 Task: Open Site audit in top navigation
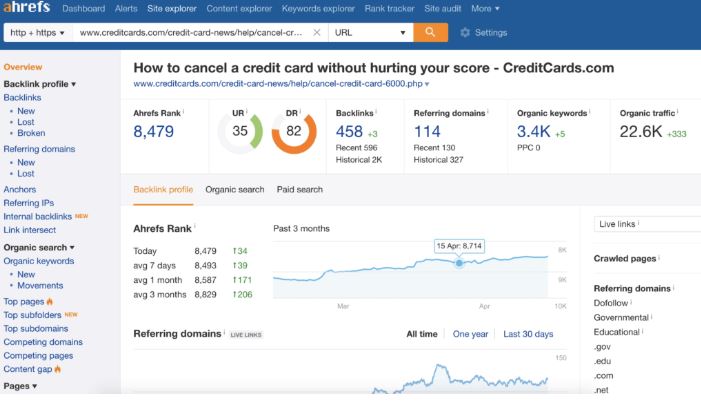(443, 8)
